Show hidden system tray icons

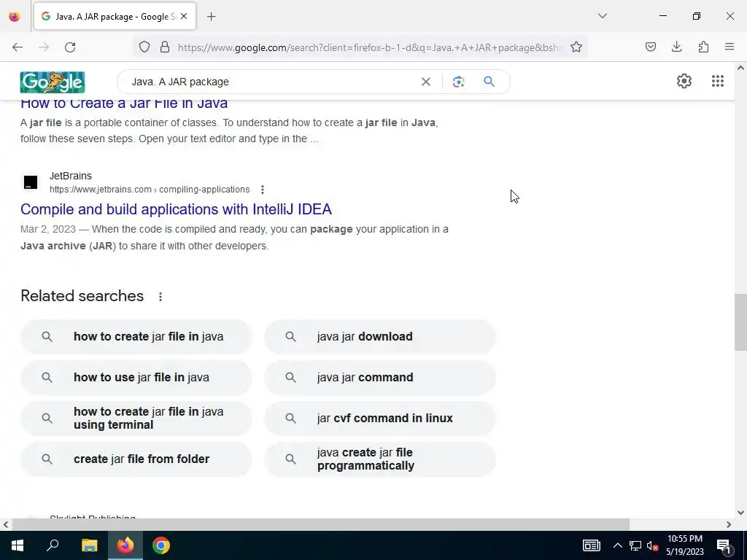point(617,545)
